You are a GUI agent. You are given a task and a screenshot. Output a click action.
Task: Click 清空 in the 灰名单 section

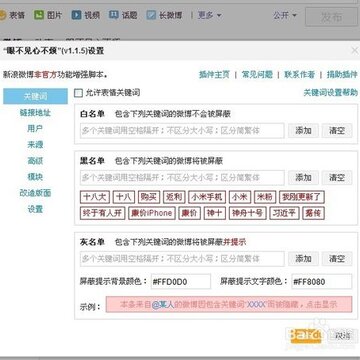[337, 259]
